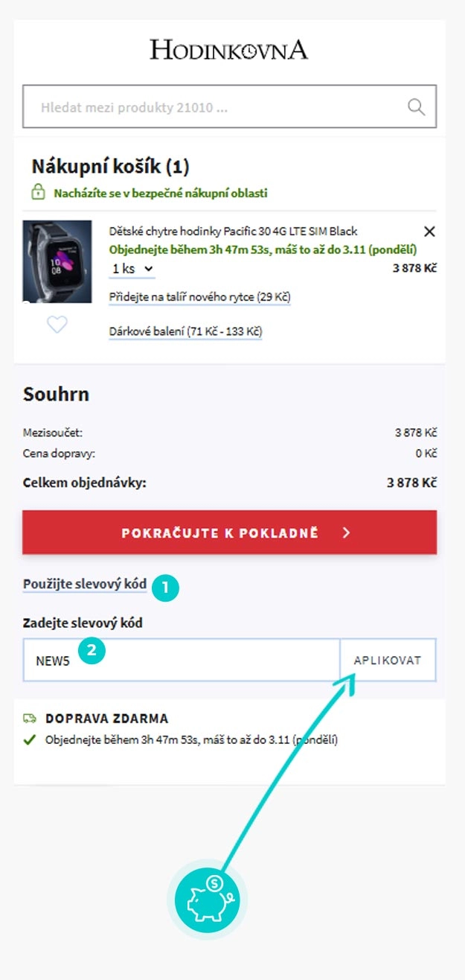Open the smartwatch product thumbnail
This screenshot has width=465, height=980.
[x=57, y=261]
